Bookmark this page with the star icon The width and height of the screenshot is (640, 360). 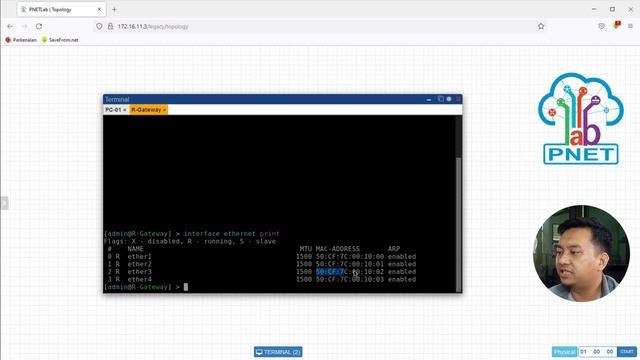point(541,26)
